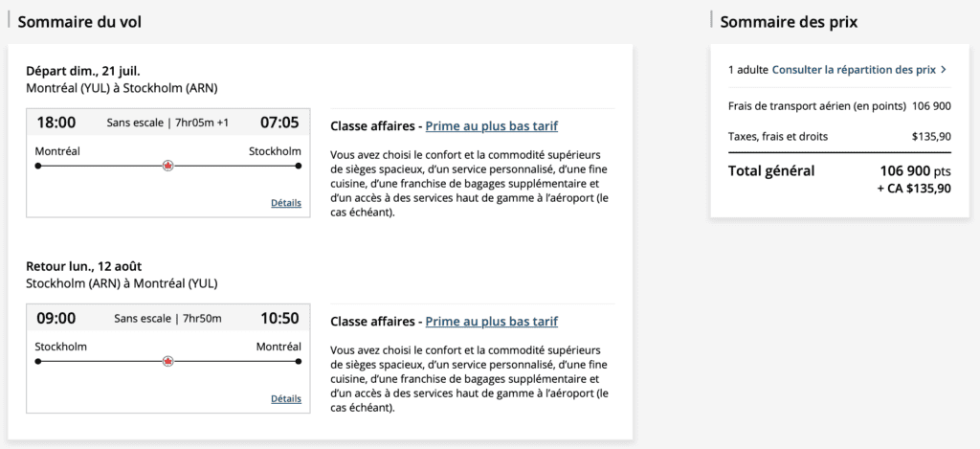Select the 07:05 arrival time
Viewport: 980px width, 449px height.
click(x=279, y=123)
